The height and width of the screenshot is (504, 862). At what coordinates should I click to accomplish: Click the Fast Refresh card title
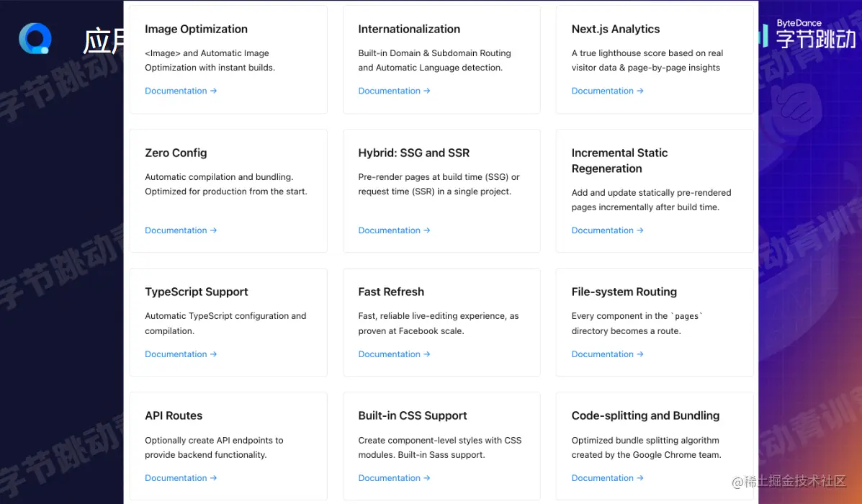(x=391, y=292)
